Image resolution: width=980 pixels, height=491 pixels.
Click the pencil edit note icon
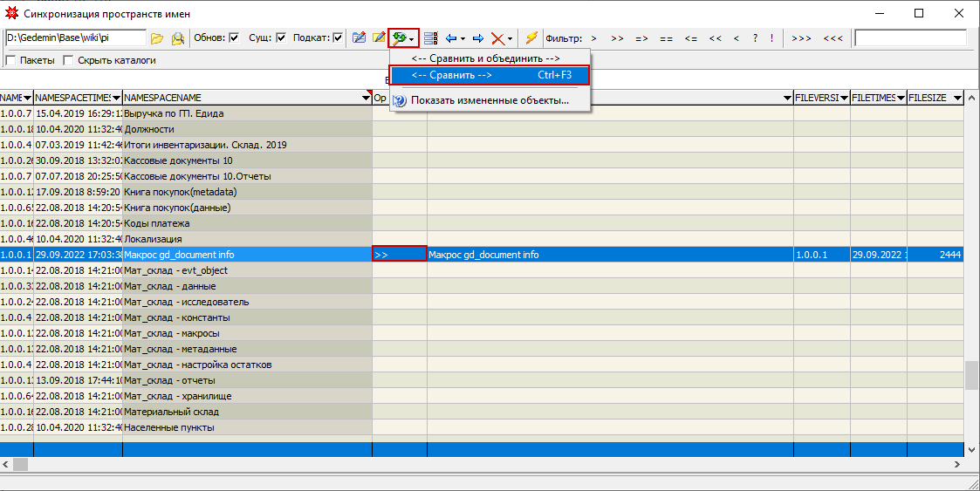379,38
